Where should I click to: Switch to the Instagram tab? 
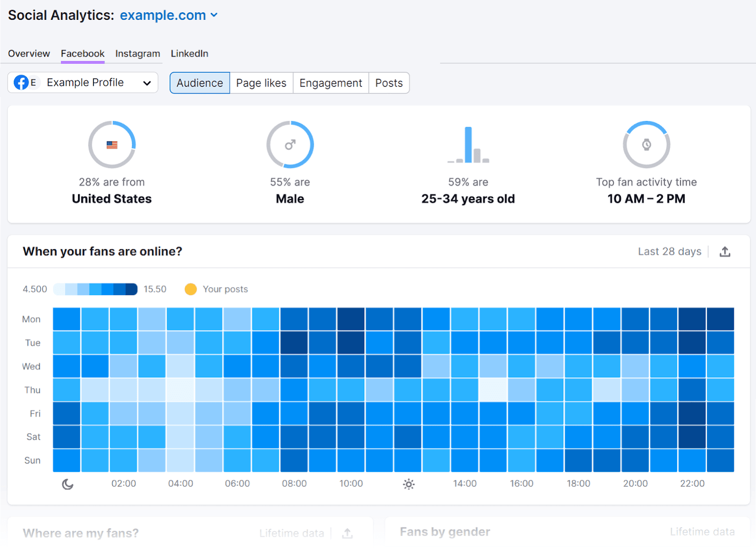click(137, 53)
